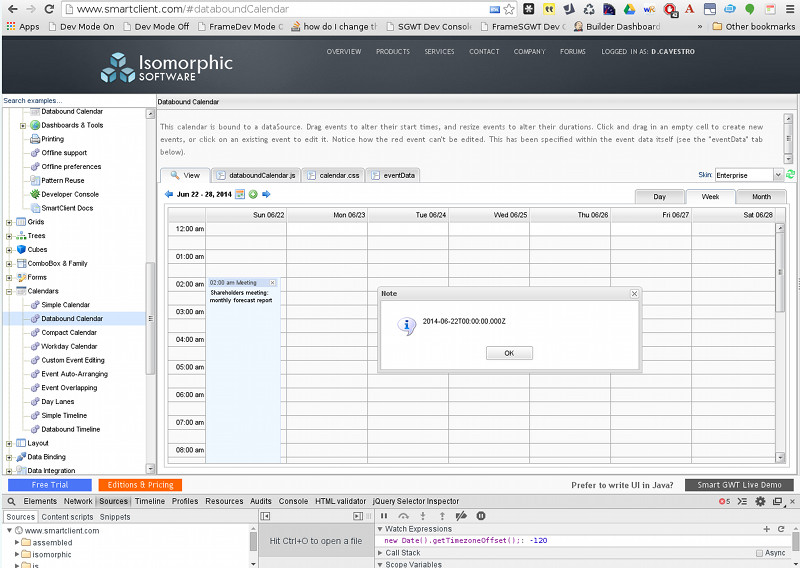Open the date chooser calendar icon
The height and width of the screenshot is (568, 800).
240,194
